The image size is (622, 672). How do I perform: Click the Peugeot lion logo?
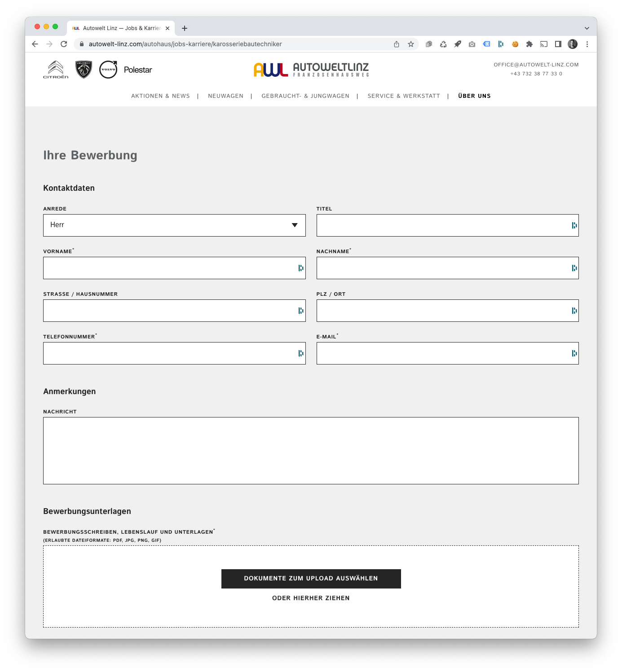(84, 70)
